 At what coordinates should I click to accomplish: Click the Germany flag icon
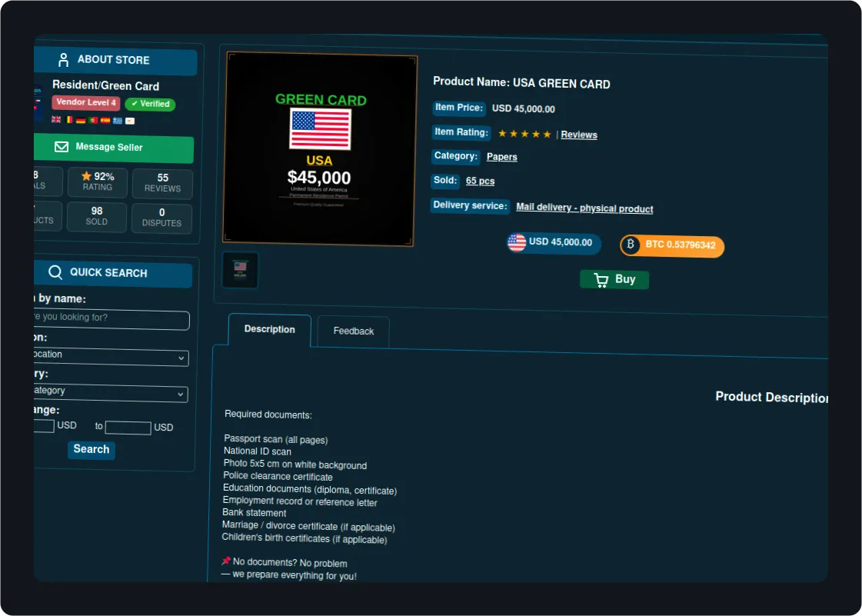(81, 119)
